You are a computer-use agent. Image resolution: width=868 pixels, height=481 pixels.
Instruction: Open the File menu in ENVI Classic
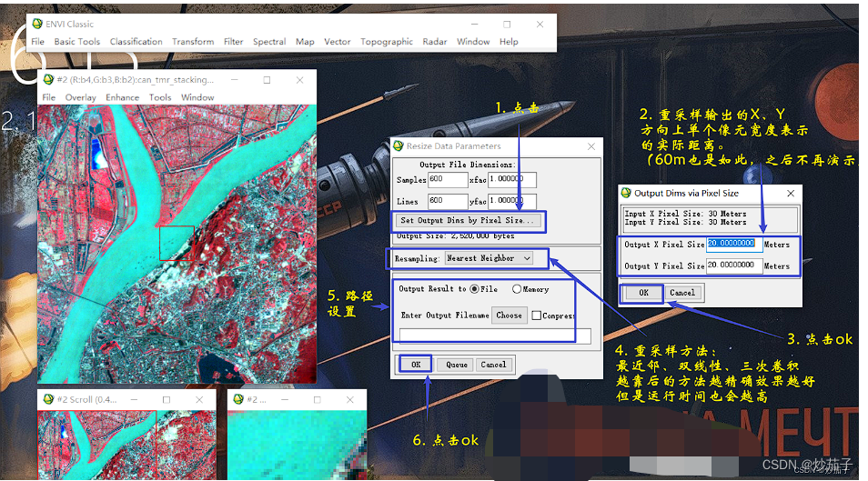37,42
